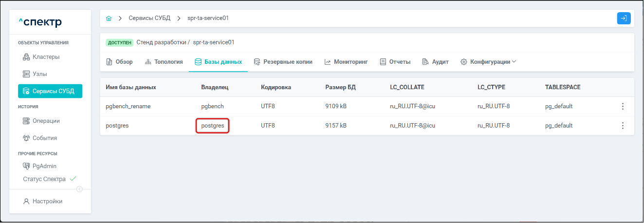Open row menu for pgbench_rename database
644x223 pixels.
click(x=623, y=106)
